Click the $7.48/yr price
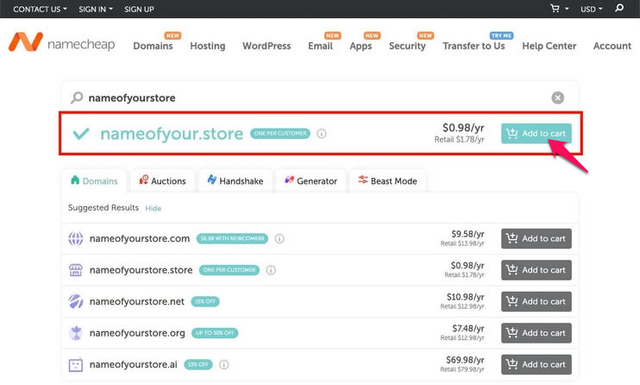The width and height of the screenshot is (640, 385). [x=468, y=328]
